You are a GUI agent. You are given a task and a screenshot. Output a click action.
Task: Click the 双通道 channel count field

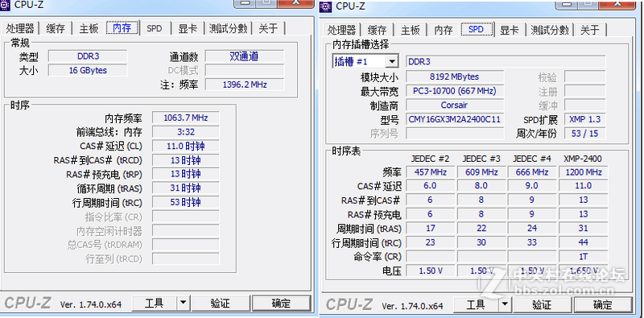(245, 56)
